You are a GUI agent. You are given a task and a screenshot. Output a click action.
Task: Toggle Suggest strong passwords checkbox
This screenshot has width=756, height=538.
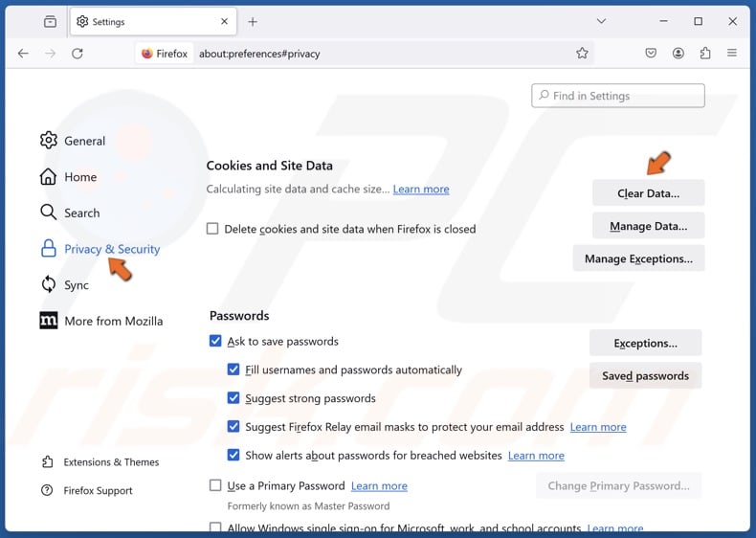point(233,397)
